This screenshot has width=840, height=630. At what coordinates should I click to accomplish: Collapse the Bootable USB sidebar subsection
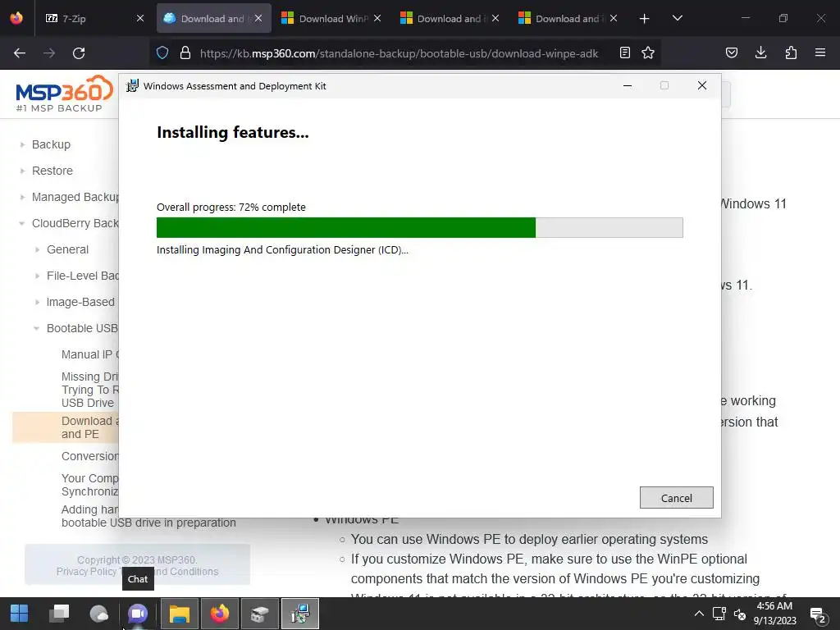36,328
